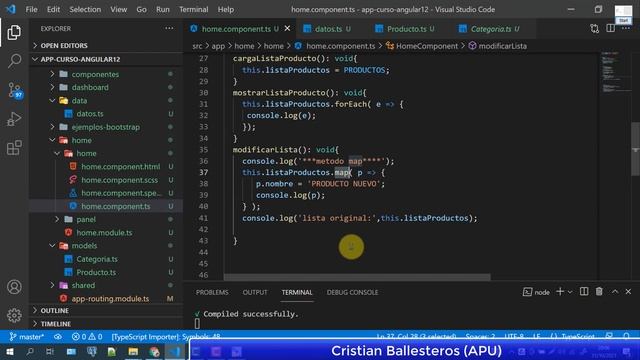
Task: Click the editor minimap
Action: coord(615,72)
